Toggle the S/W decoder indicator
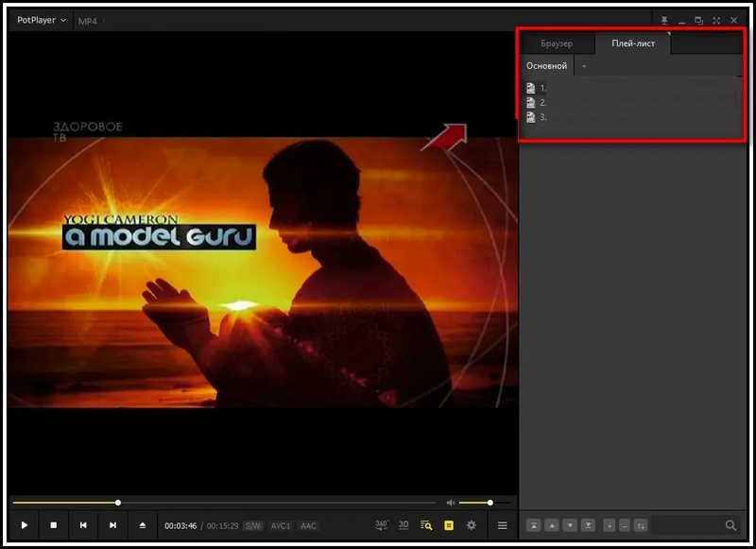Viewport: 756px width, 549px height. (253, 526)
